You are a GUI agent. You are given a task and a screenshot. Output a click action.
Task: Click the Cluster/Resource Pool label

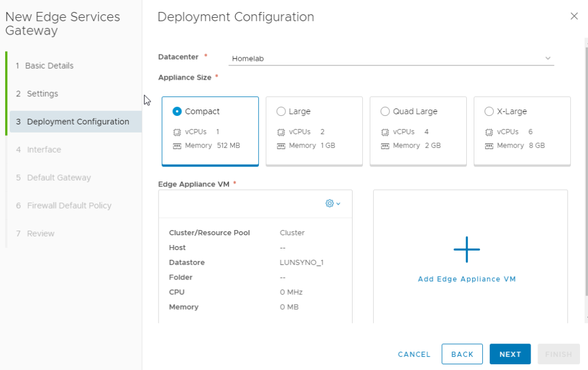tap(209, 232)
